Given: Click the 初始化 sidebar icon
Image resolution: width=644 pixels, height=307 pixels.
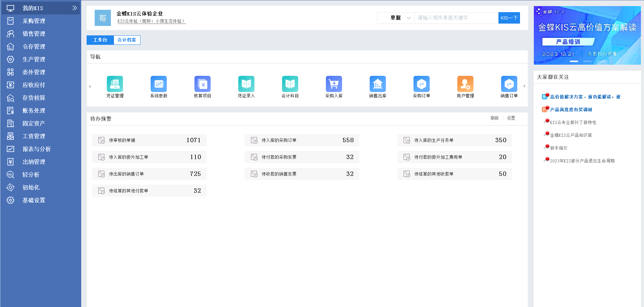Looking at the screenshot, I should coord(10,187).
